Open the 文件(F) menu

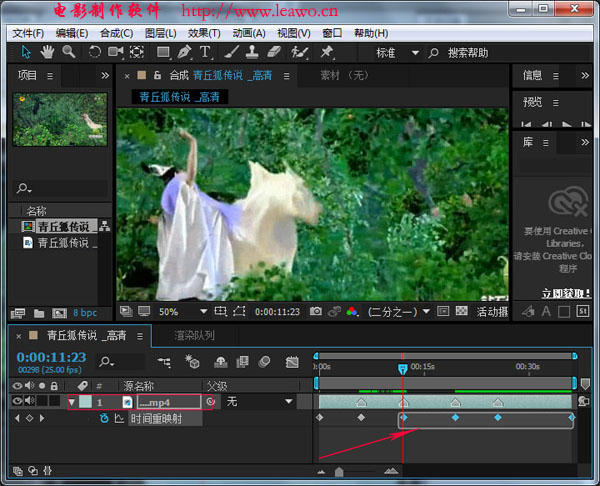pyautogui.click(x=28, y=33)
